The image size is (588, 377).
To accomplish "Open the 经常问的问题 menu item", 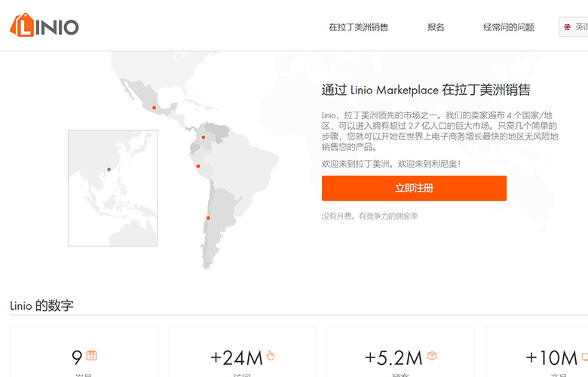I will [x=509, y=27].
